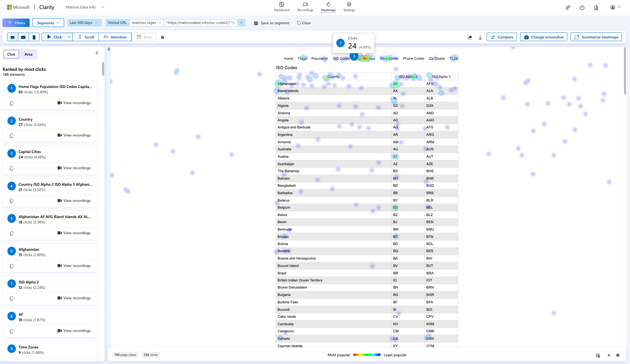
Task: View recordings for the Country element
Action: [74, 135]
